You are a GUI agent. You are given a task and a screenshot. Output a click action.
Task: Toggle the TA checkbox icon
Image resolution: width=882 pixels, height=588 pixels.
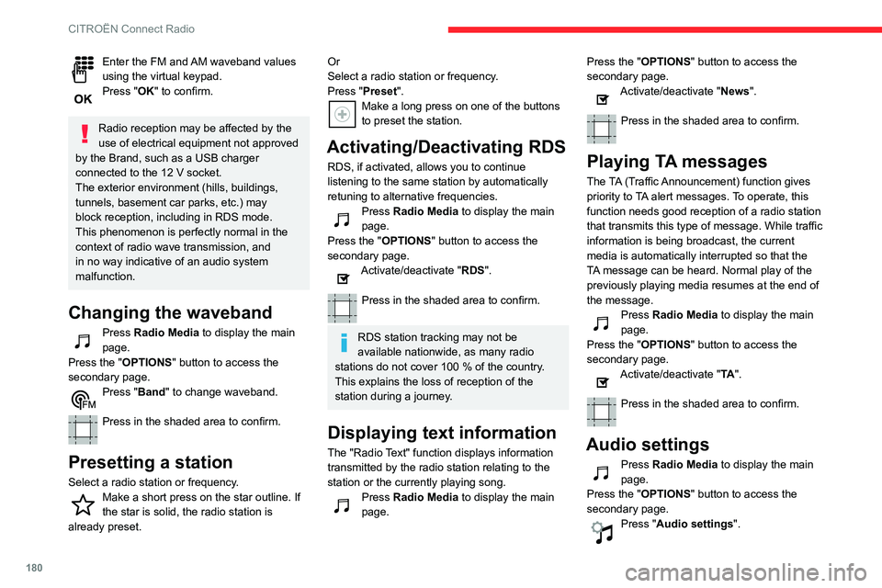point(601,380)
